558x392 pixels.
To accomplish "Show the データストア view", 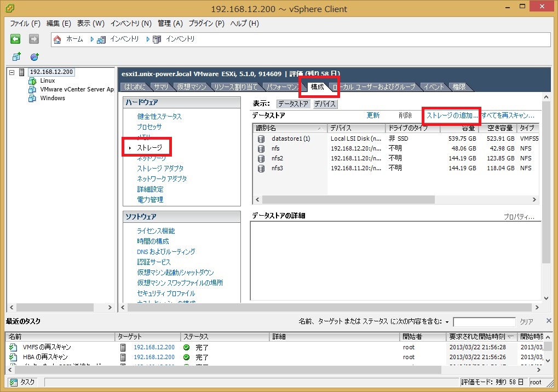I will (293, 104).
